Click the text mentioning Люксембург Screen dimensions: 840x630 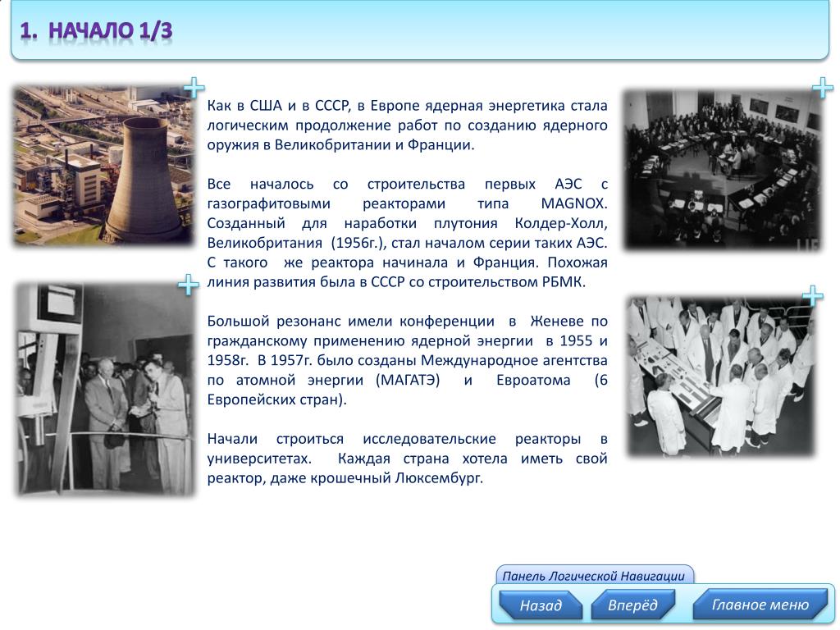tap(407, 458)
